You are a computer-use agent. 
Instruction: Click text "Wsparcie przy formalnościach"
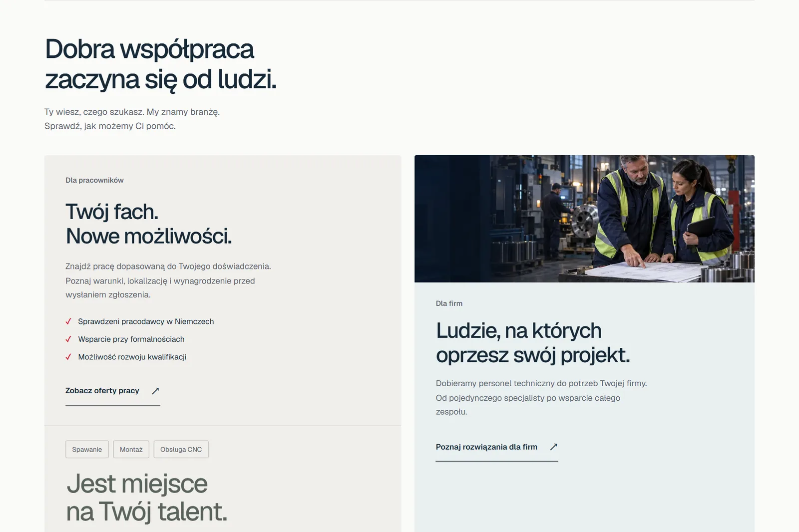click(x=131, y=339)
